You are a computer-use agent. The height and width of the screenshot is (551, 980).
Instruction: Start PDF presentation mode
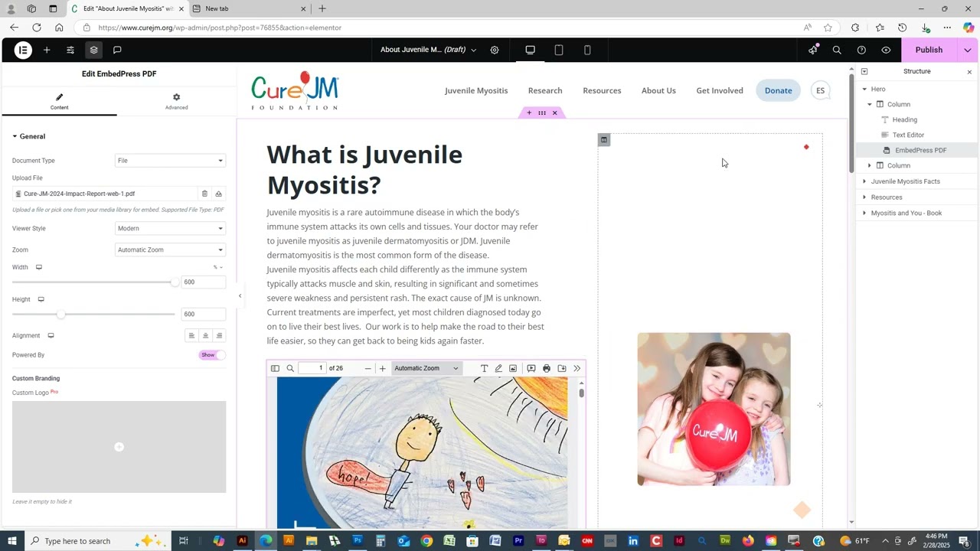tap(531, 368)
